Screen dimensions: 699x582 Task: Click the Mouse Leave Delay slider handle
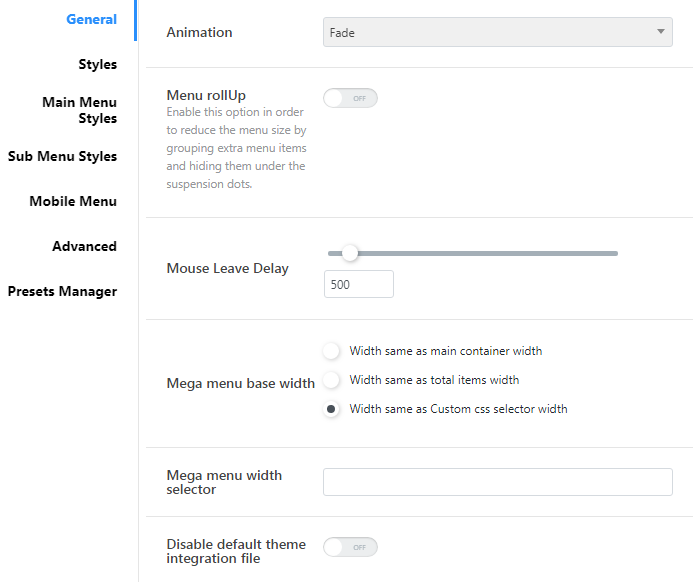pos(350,253)
